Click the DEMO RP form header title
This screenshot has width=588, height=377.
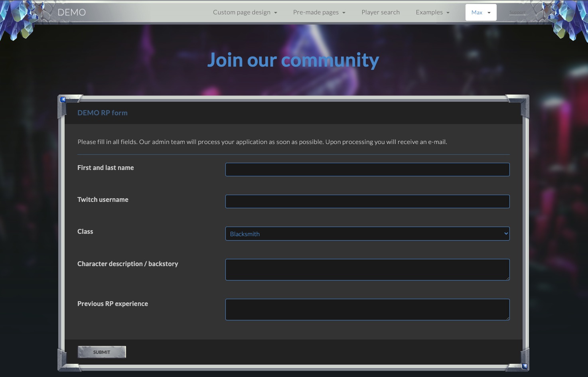click(x=103, y=113)
